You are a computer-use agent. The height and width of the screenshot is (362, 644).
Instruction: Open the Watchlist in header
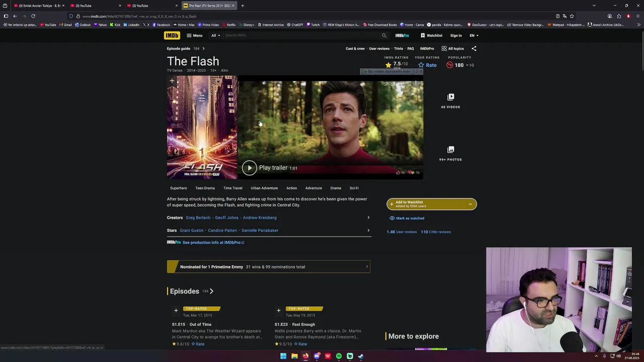pyautogui.click(x=431, y=35)
